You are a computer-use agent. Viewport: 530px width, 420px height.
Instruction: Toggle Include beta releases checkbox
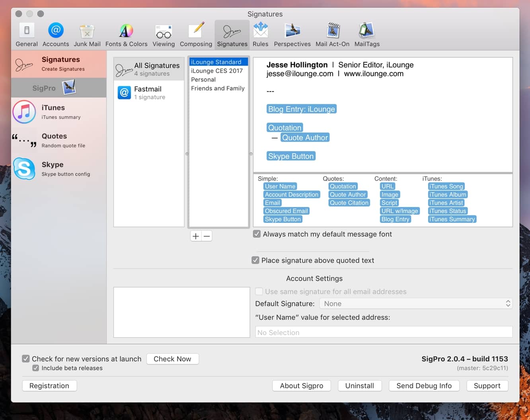tap(36, 368)
